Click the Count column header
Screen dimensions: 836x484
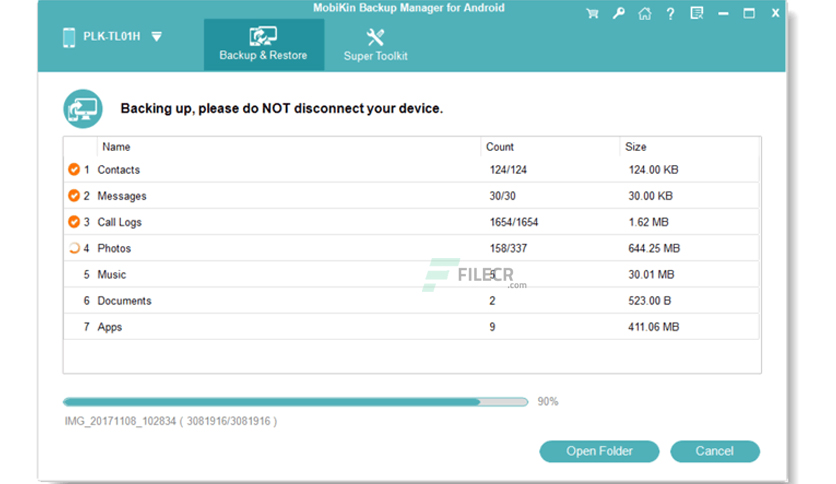click(x=500, y=147)
